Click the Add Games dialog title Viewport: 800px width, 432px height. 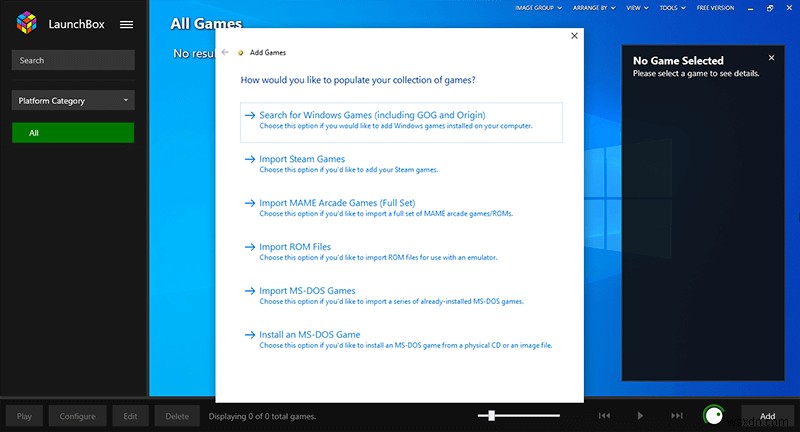268,53
